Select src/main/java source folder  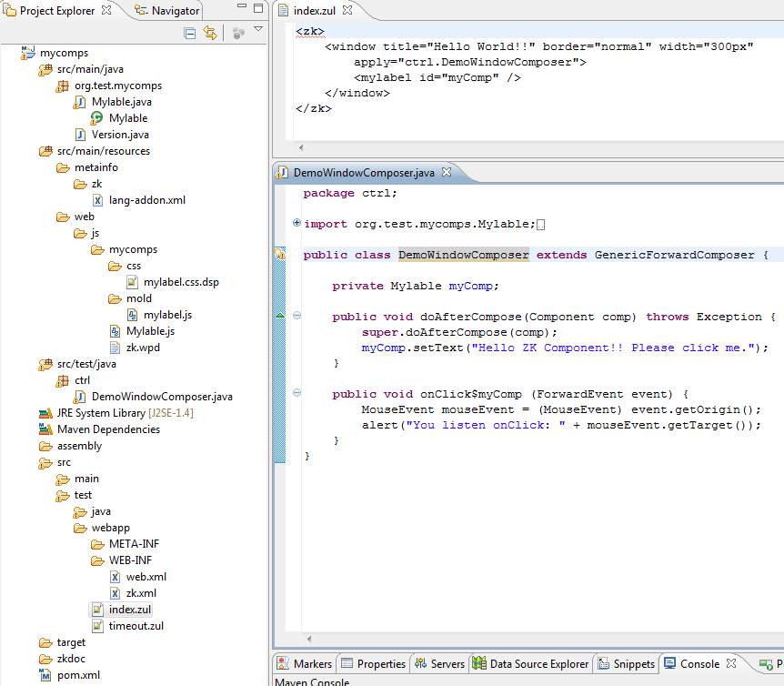pos(90,69)
